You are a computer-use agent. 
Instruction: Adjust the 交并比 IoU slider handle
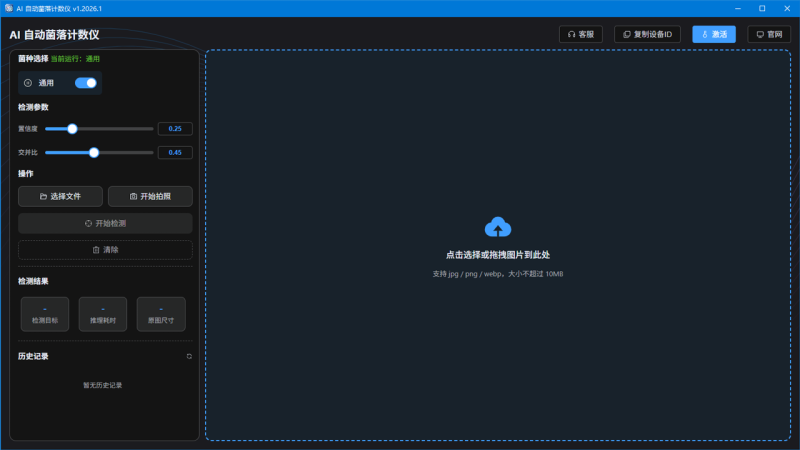(94, 153)
